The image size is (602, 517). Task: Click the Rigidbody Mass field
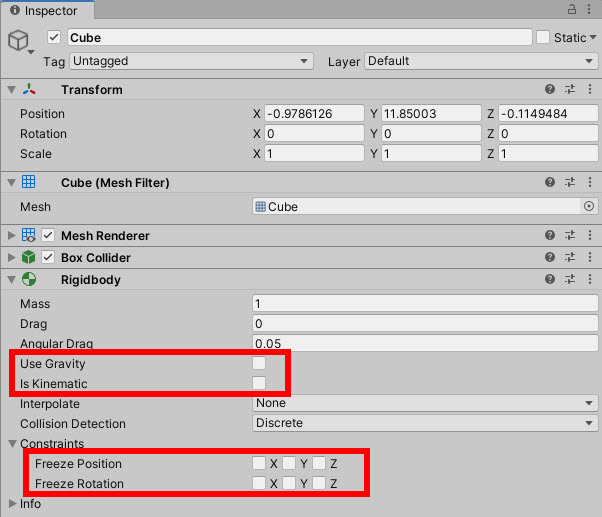[x=425, y=303]
